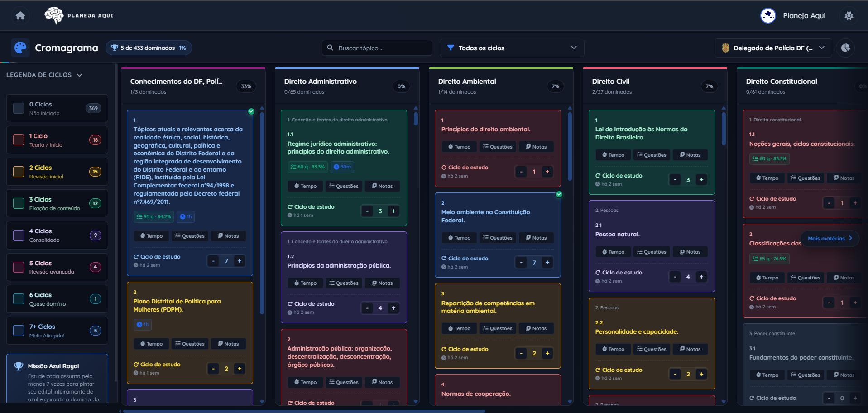
Task: Open Notas for Plano Distrital de Política card
Action: pyautogui.click(x=228, y=344)
